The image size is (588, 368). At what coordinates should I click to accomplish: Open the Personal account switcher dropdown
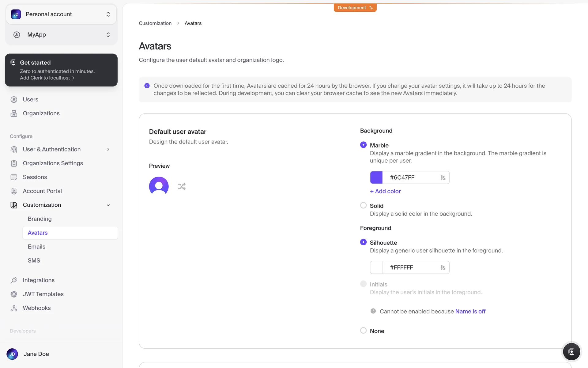61,14
